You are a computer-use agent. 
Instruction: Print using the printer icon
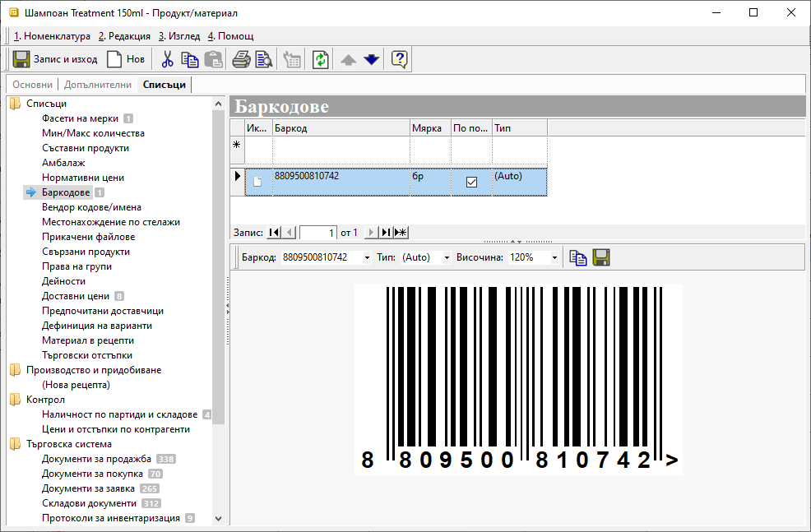pyautogui.click(x=241, y=59)
